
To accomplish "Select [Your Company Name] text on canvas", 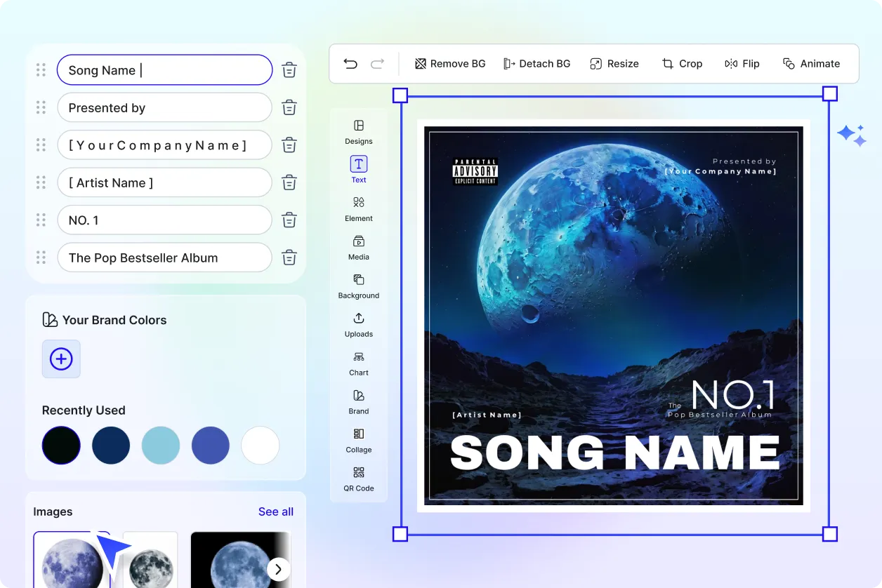I will tap(720, 171).
